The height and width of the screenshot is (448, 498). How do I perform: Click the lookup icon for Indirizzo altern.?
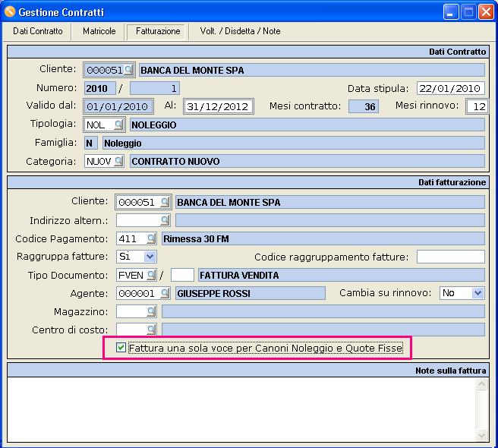pos(165,220)
